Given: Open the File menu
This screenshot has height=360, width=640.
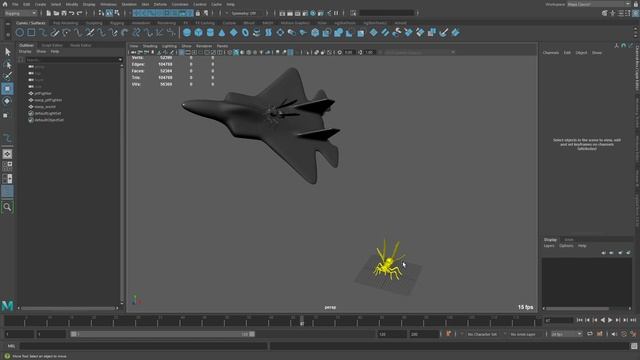Looking at the screenshot, I should click(15, 4).
